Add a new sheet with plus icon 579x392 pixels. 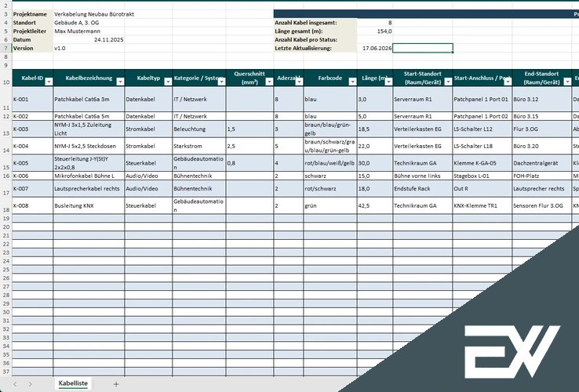(x=116, y=384)
